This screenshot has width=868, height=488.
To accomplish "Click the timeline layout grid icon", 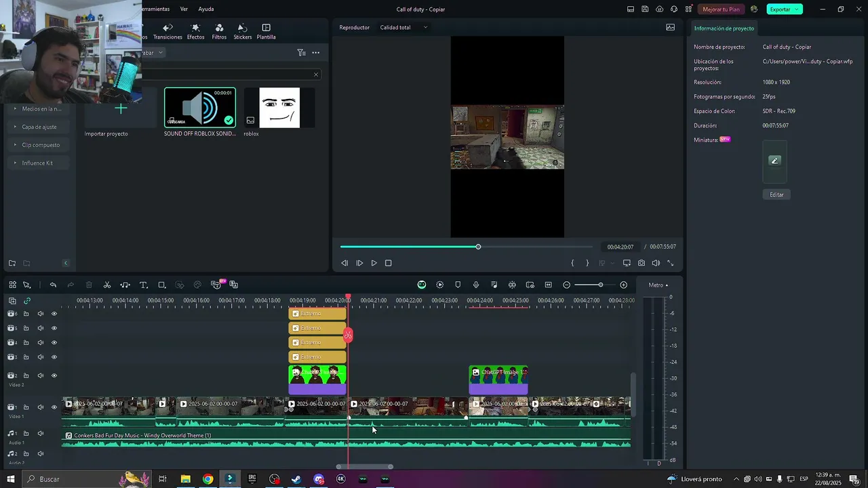I will [x=12, y=285].
